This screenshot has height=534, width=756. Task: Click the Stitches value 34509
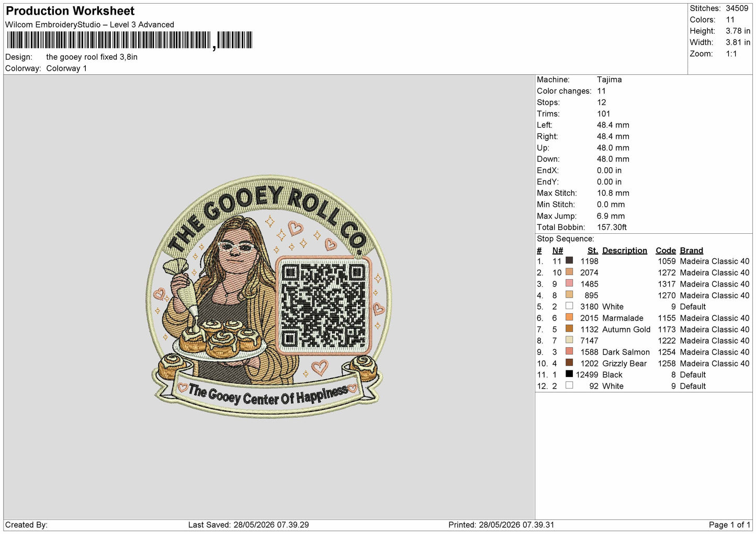737,8
